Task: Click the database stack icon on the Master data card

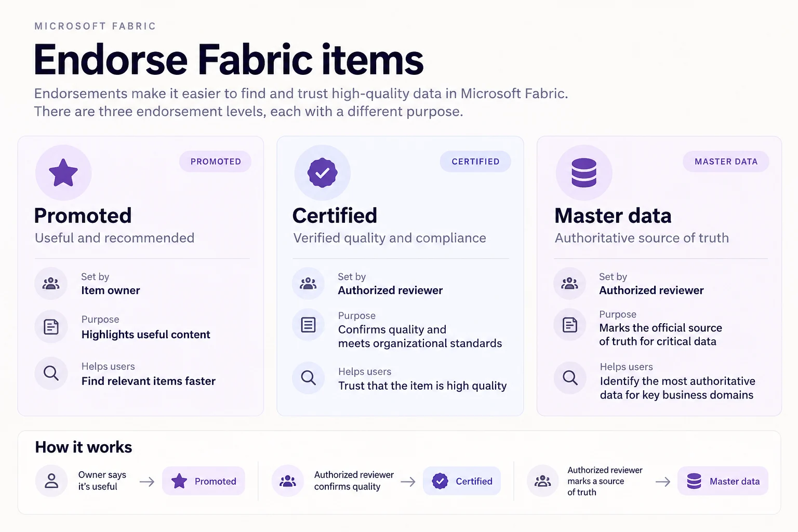Action: (x=584, y=172)
